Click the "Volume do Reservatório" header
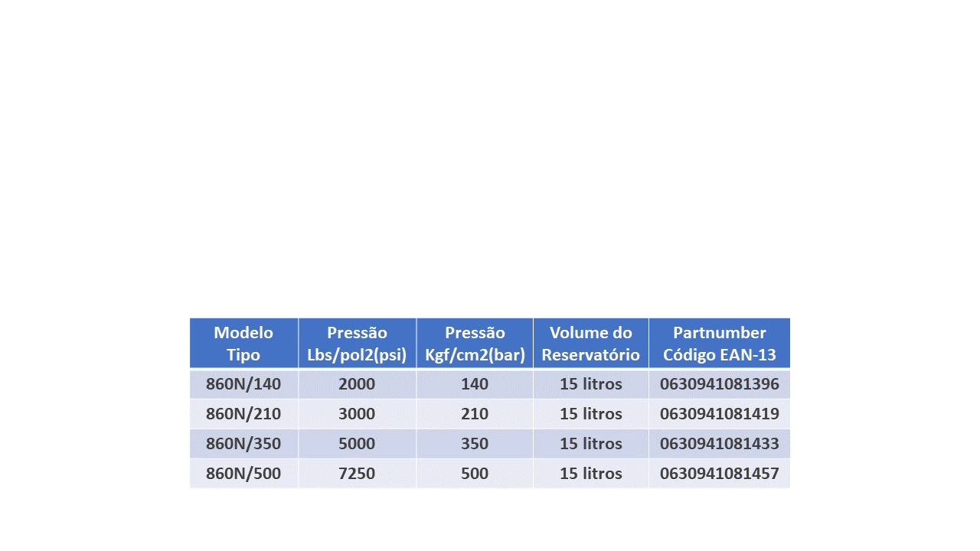980x551 pixels. (591, 344)
